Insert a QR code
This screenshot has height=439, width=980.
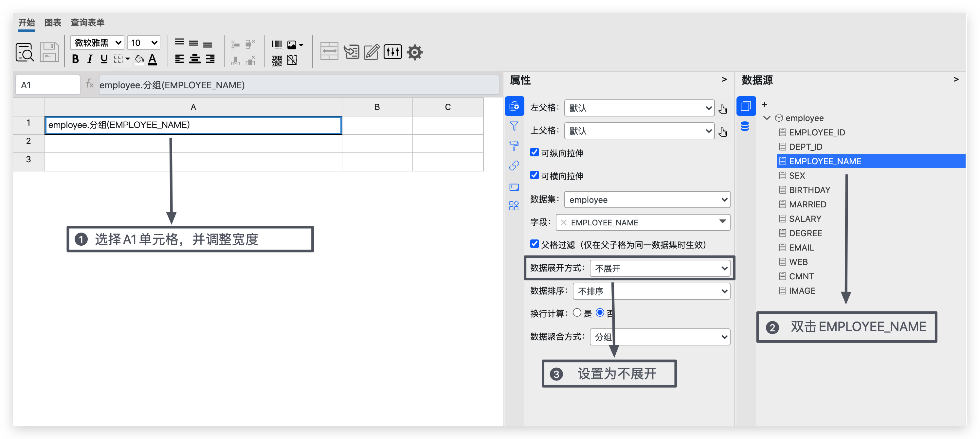point(277,61)
